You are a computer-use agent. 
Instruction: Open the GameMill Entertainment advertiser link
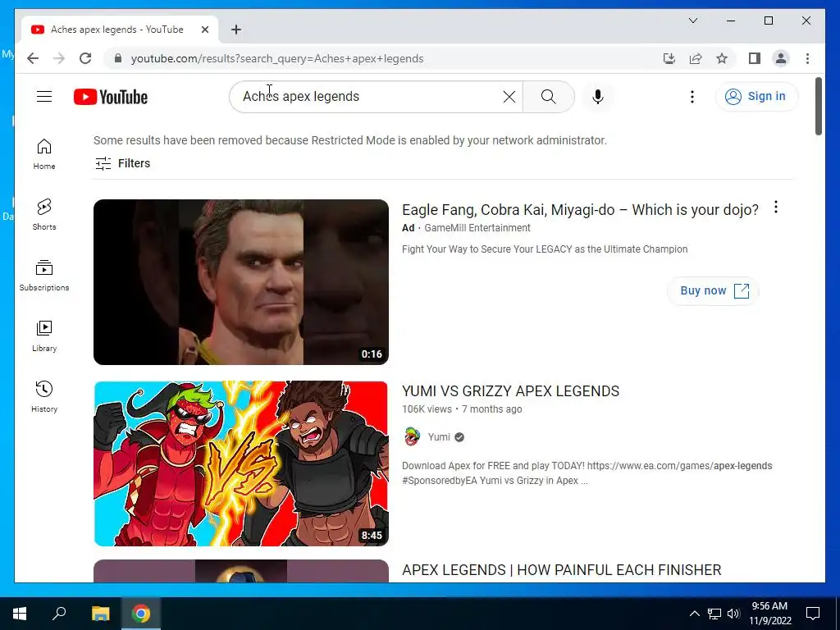pyautogui.click(x=477, y=228)
